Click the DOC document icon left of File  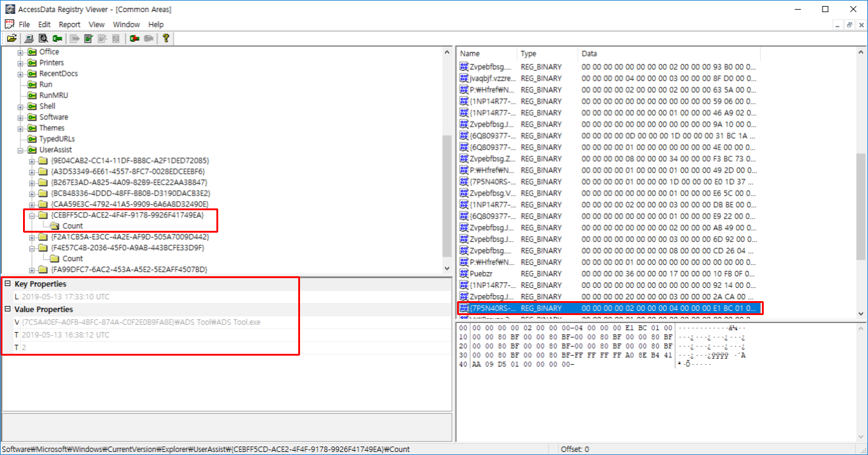point(9,24)
